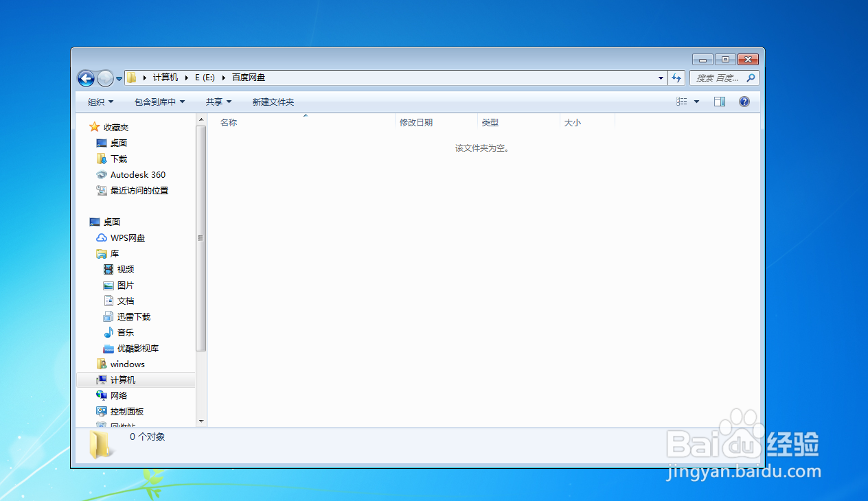868x501 pixels.
Task: Open 优酷影视库 library
Action: 138,348
